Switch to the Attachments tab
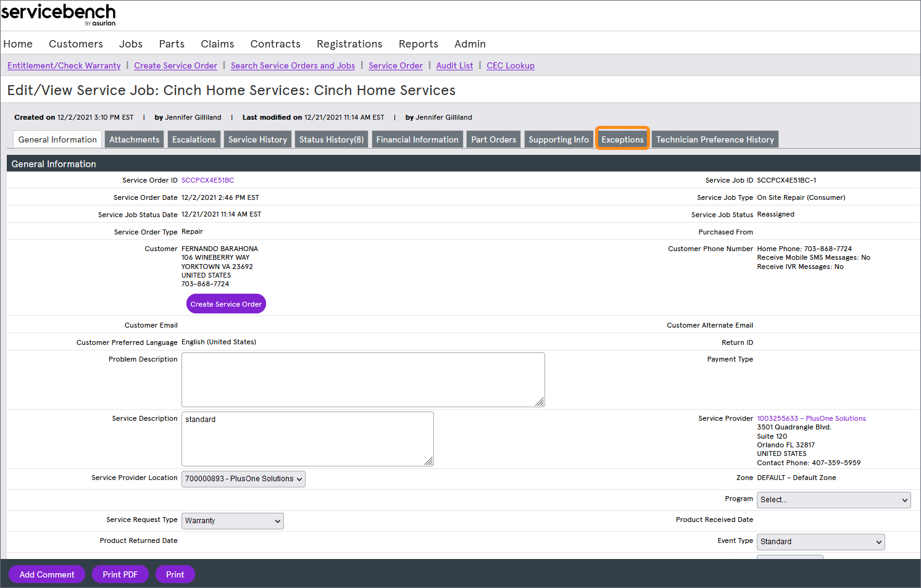This screenshot has height=588, width=921. [x=135, y=139]
